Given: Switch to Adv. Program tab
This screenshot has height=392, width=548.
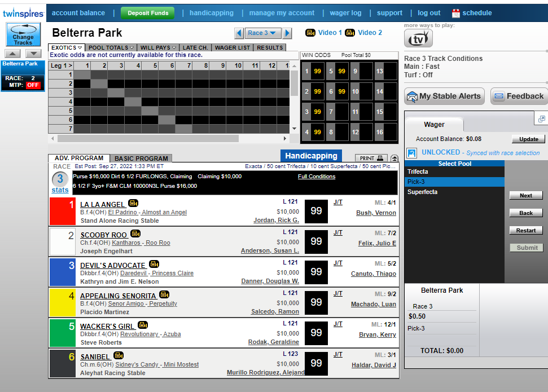Looking at the screenshot, I should (x=79, y=158).
